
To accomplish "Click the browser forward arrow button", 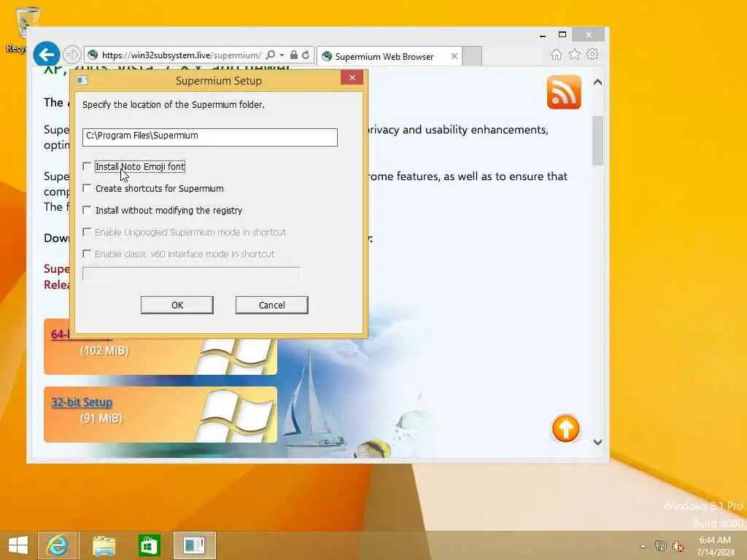I will 72,55.
